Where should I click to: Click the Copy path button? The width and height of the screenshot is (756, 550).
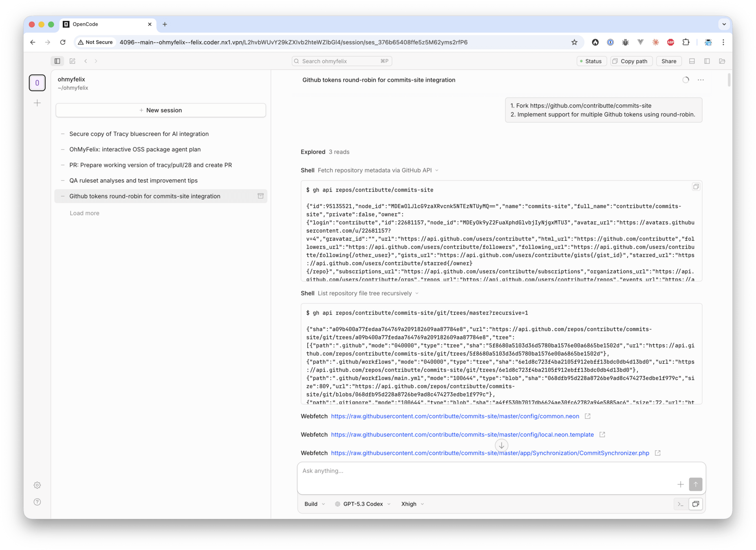631,61
